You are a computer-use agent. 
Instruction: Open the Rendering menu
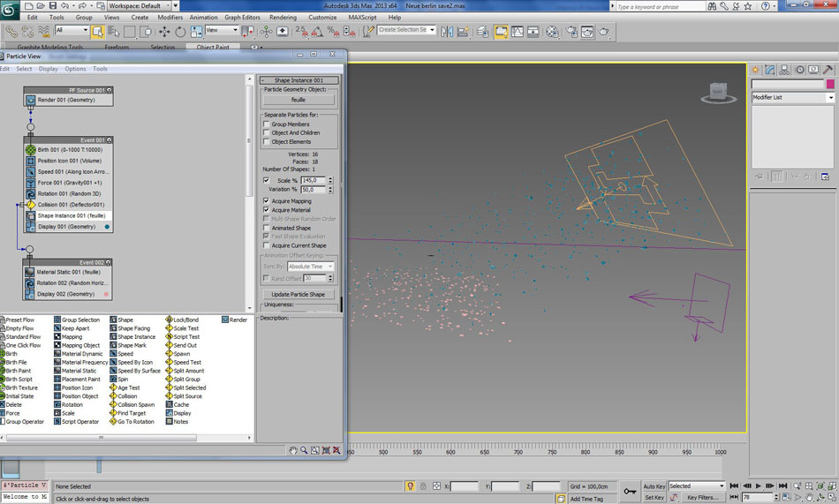283,17
